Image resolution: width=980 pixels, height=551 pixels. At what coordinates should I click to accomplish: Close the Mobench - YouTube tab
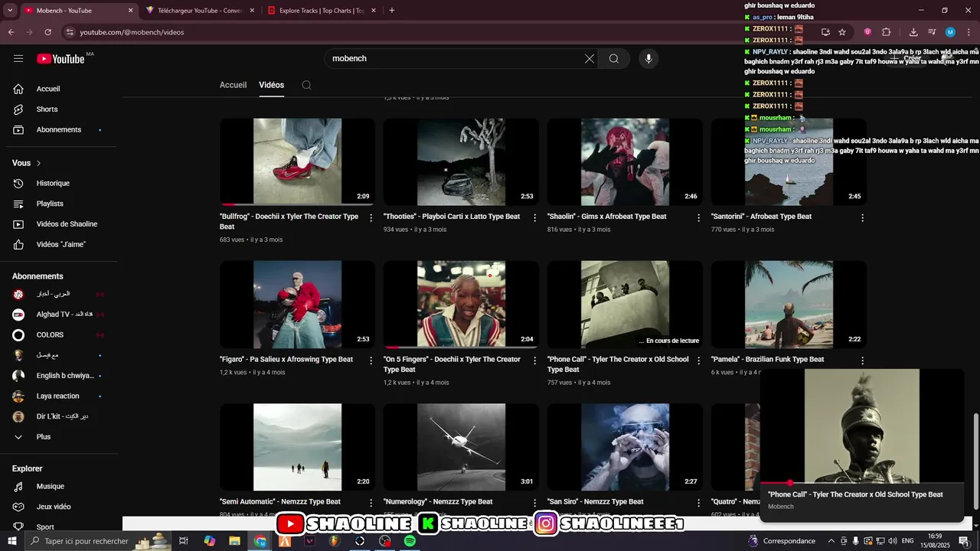[x=130, y=11]
